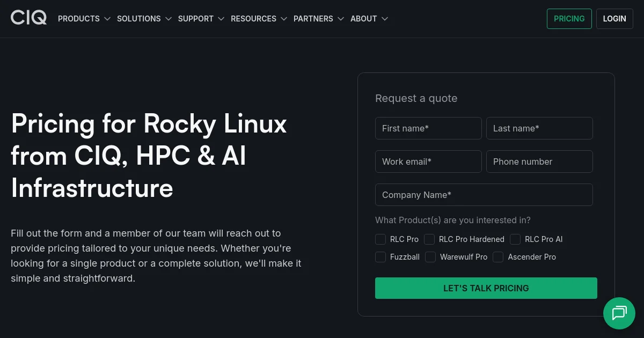Screen dimensions: 644x338
Task: Expand the chevron next to Support
Action: (221, 19)
